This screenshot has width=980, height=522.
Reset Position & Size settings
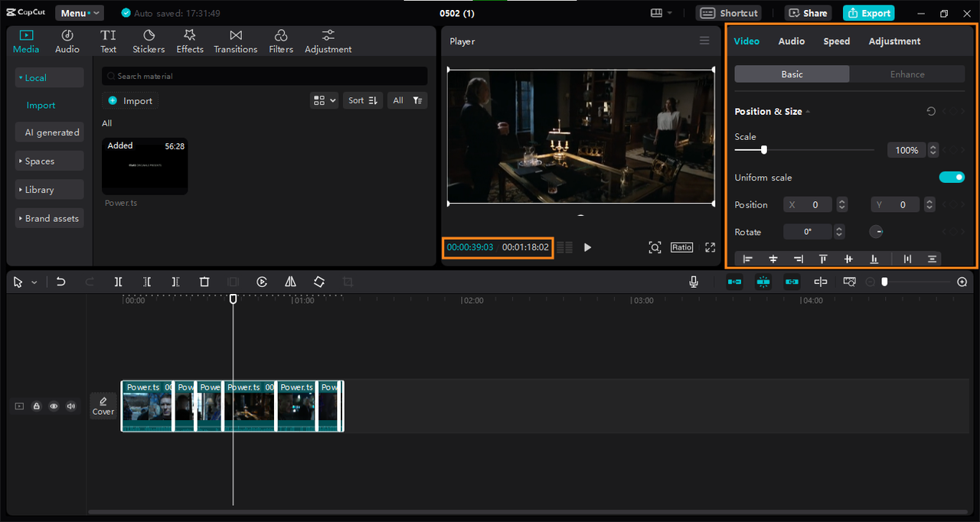931,112
